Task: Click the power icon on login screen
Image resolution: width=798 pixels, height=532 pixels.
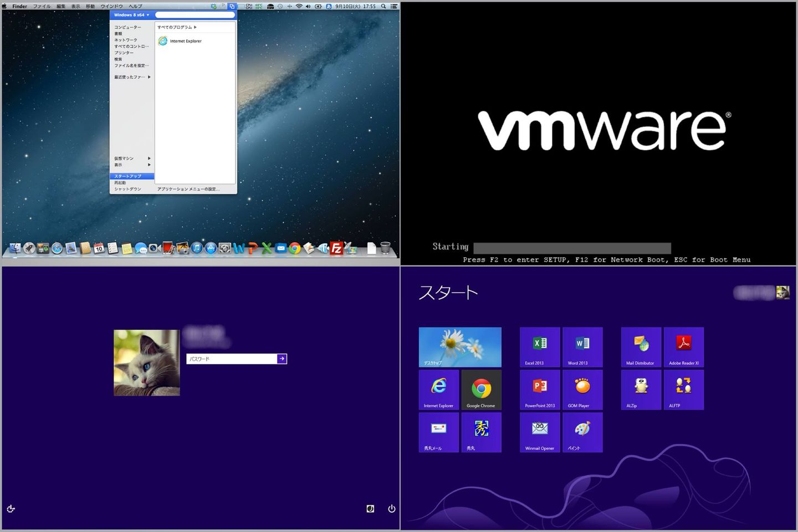Action: tap(391, 509)
